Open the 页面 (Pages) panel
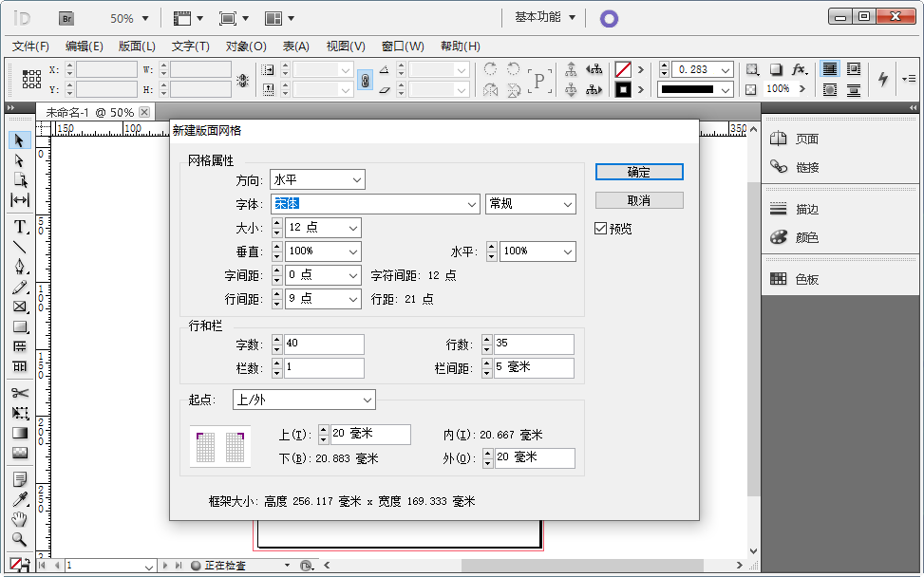The image size is (924, 577). click(x=794, y=139)
